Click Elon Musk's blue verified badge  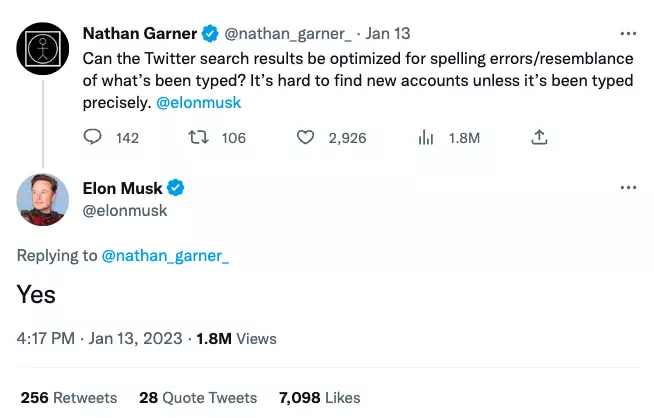[x=176, y=187]
